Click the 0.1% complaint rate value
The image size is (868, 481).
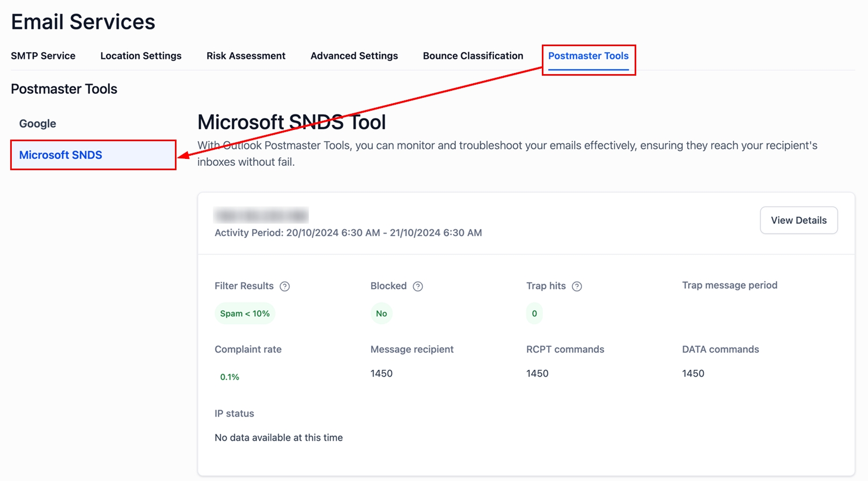[230, 377]
